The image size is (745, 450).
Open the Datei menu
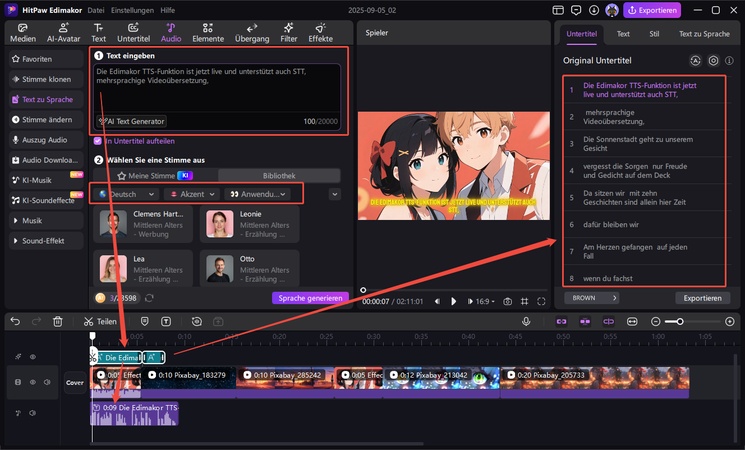[x=96, y=10]
